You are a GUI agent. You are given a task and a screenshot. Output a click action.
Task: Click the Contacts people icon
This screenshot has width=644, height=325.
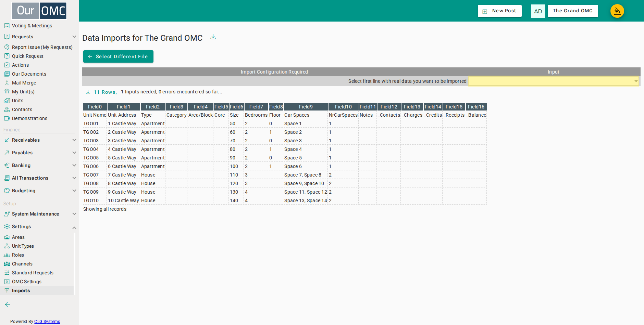point(7,109)
